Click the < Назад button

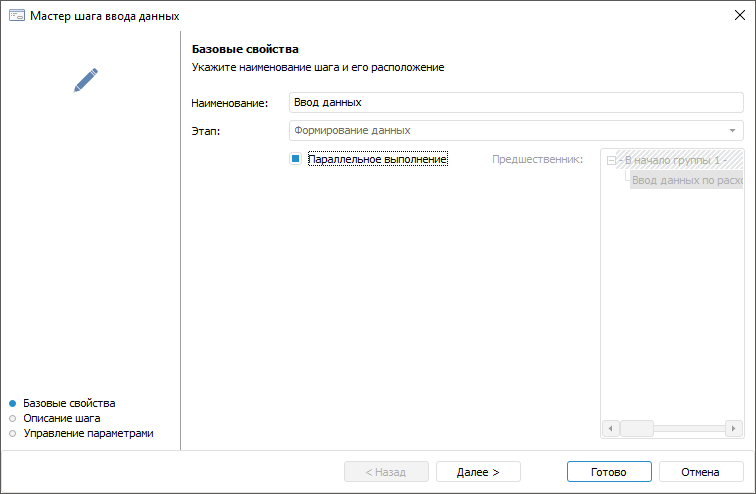tap(386, 472)
